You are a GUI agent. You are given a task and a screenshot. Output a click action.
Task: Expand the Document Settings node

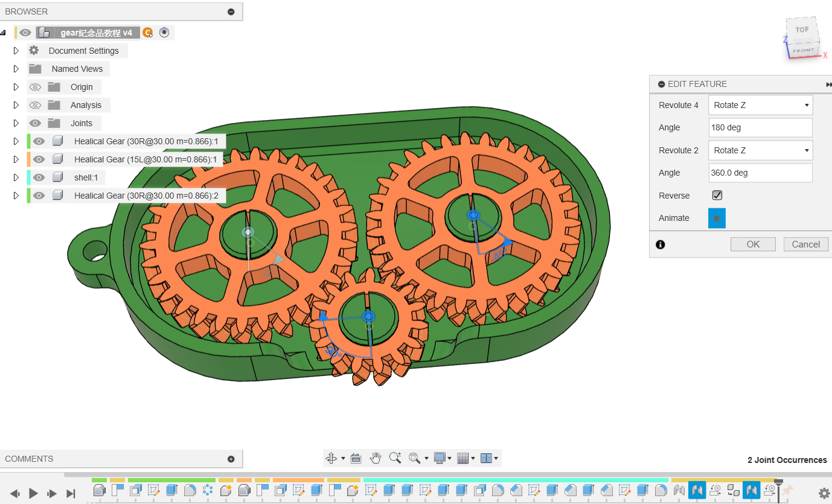click(16, 51)
